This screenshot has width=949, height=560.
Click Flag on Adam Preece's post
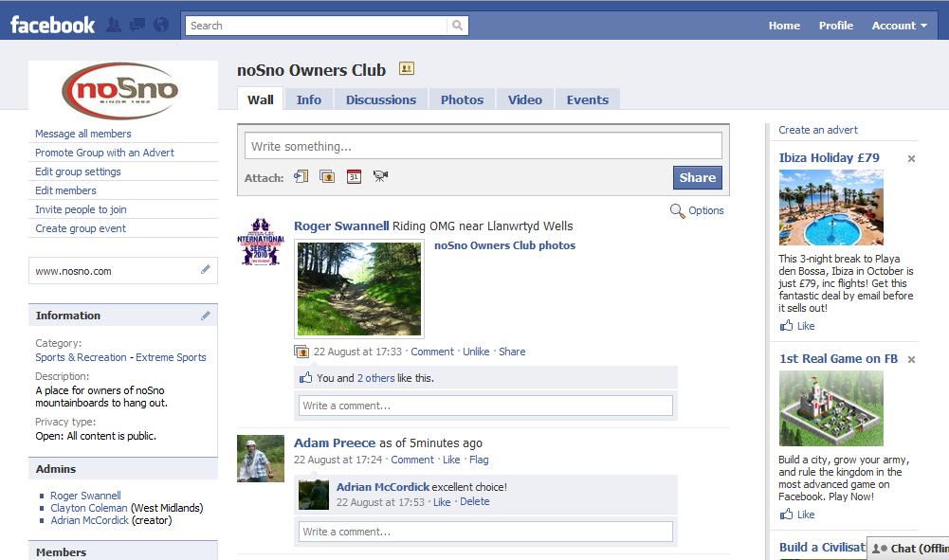point(479,460)
